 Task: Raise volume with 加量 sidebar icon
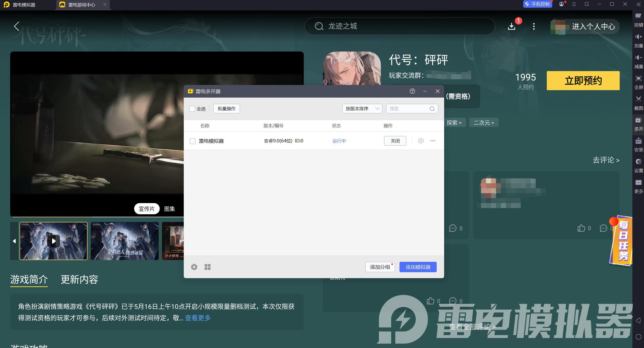(x=638, y=37)
